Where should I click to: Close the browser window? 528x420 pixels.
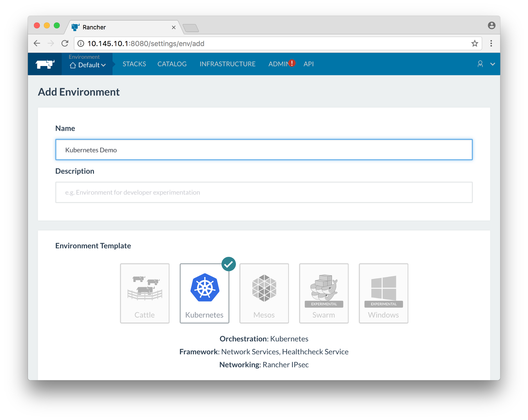point(37,25)
